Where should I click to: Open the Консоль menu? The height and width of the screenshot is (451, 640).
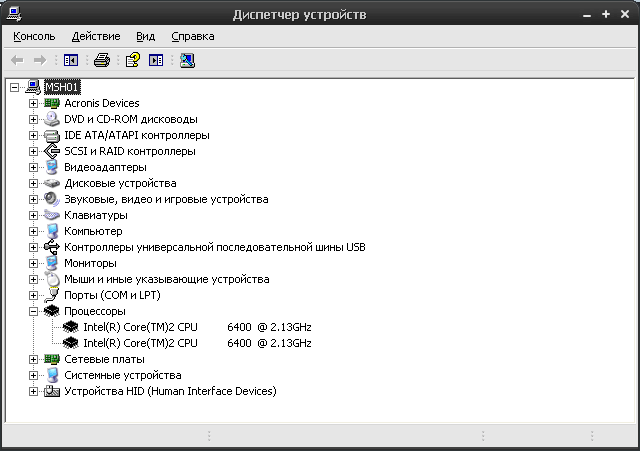coord(34,36)
